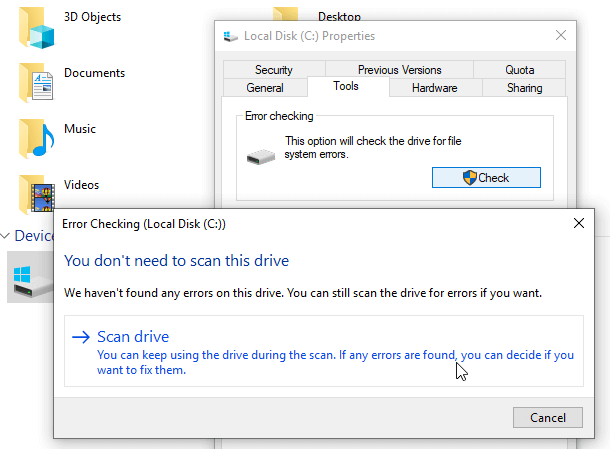Image resolution: width=610 pixels, height=449 pixels.
Task: Close the Local Disk Properties window
Action: [x=561, y=35]
